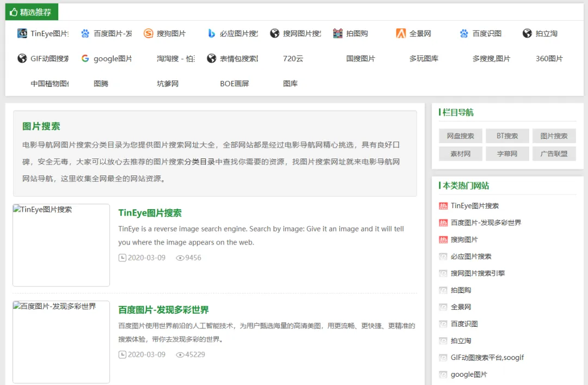Open the 图腾 recommended link
Image resolution: width=588 pixels, height=385 pixels.
pos(101,84)
